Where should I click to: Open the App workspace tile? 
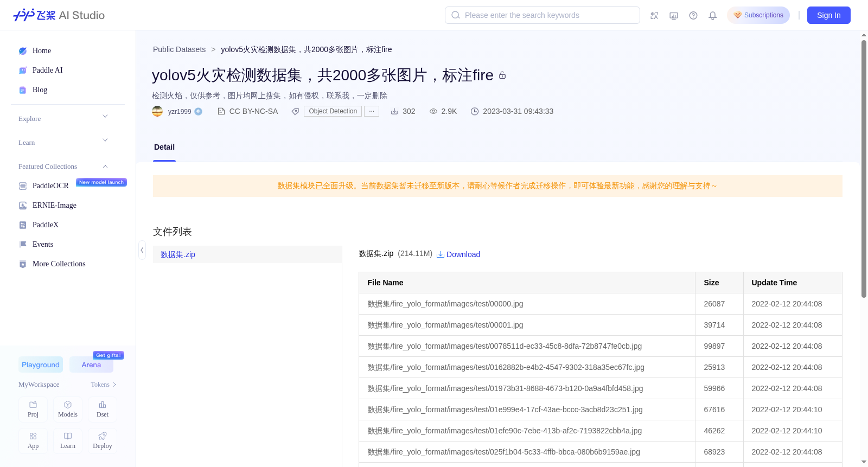33,441
